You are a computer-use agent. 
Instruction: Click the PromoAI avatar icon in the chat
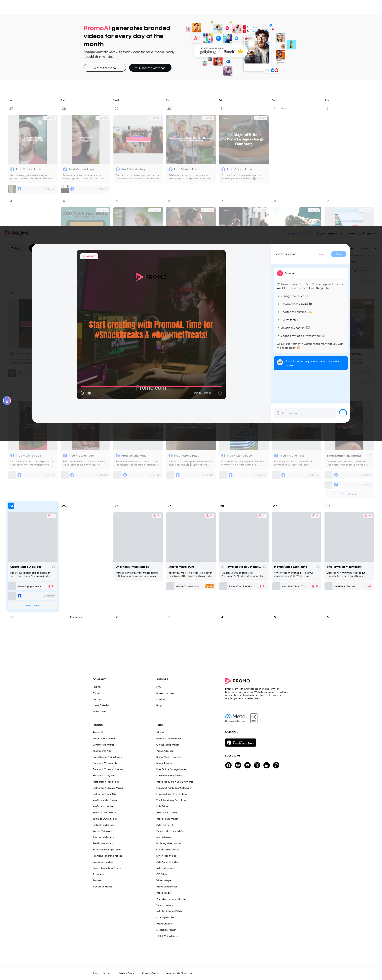280,273
